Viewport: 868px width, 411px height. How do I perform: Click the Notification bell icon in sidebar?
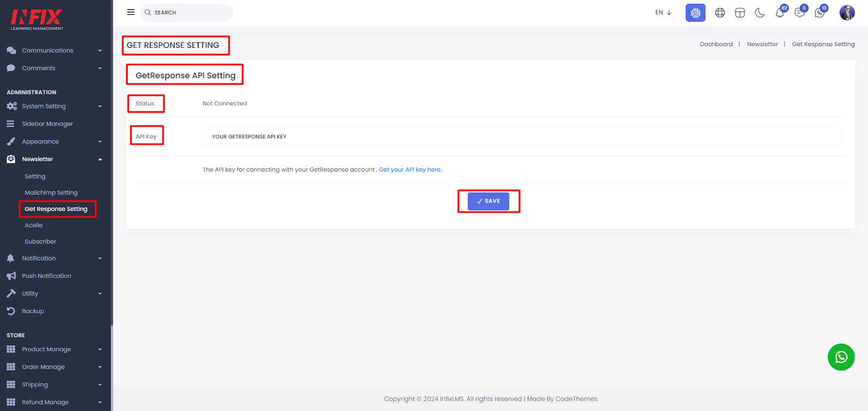(10, 258)
